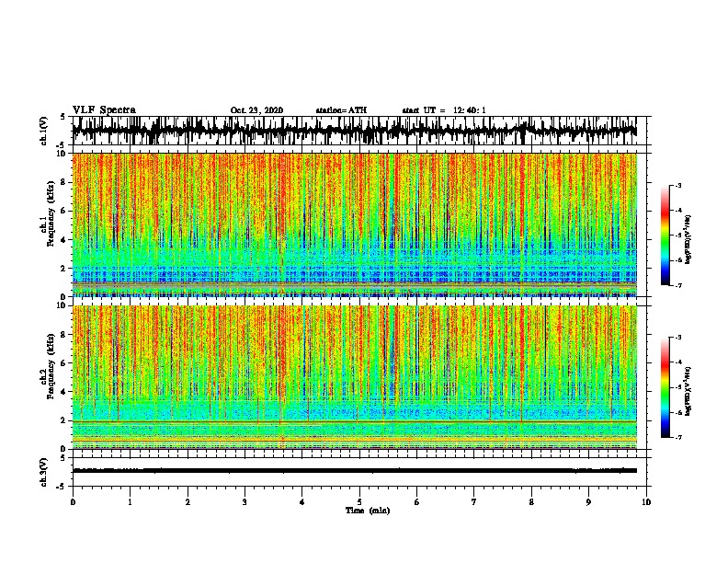Click the "Time (min)" axis label
The image size is (728, 563).
click(x=368, y=511)
